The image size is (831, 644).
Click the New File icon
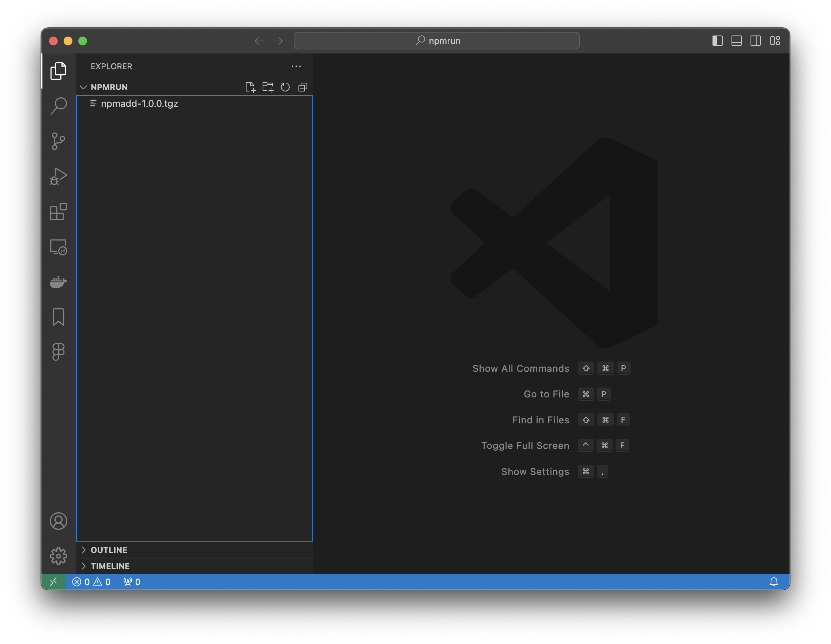click(x=250, y=87)
